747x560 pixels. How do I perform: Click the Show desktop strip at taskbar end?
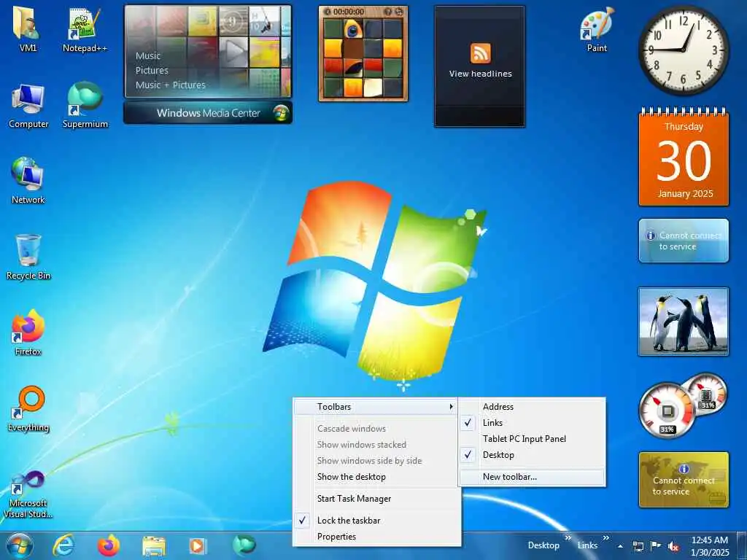click(x=742, y=545)
